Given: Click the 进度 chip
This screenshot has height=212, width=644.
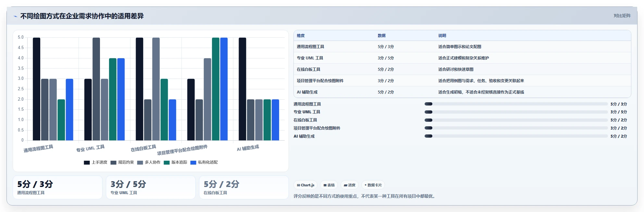Looking at the screenshot, I should [x=350, y=185].
